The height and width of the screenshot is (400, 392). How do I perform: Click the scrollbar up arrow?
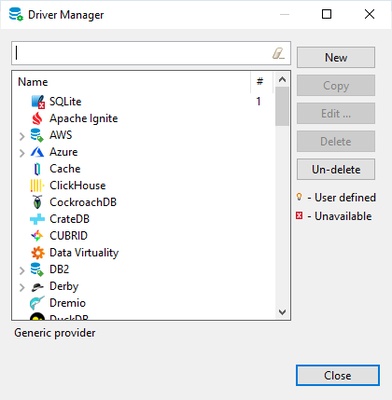point(282,80)
